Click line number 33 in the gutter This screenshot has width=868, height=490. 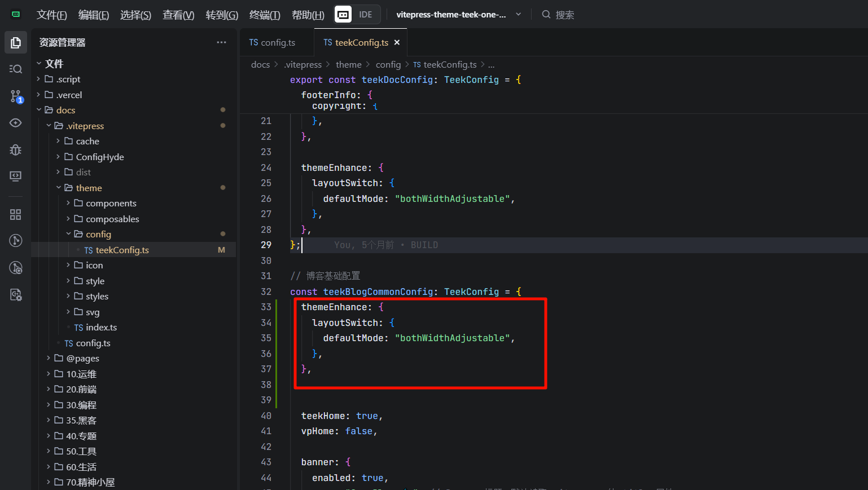click(266, 307)
